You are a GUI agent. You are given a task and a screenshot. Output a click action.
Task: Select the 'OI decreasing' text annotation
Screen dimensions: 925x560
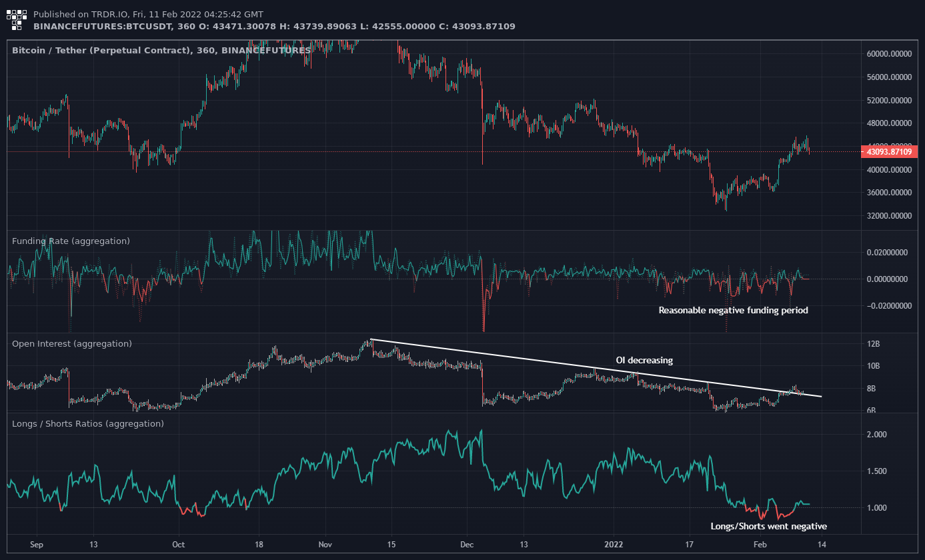644,360
